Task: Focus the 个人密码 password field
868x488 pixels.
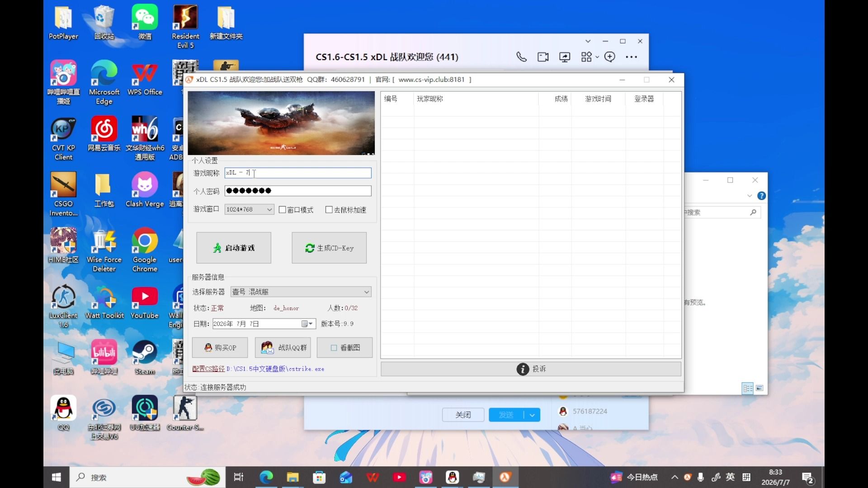Action: (298, 191)
